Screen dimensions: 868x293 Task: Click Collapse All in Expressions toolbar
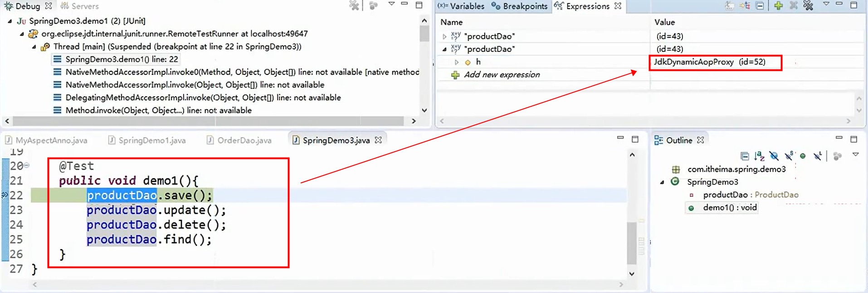[760, 5]
